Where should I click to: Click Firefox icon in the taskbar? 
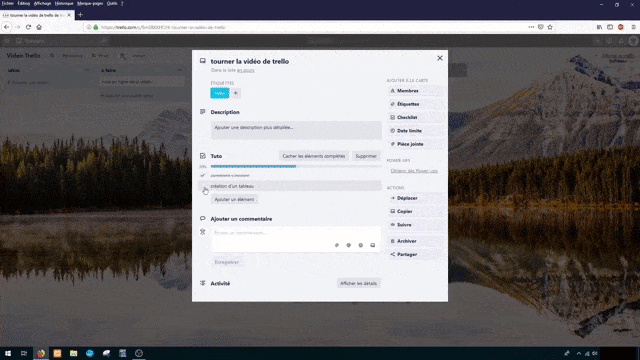click(x=41, y=353)
